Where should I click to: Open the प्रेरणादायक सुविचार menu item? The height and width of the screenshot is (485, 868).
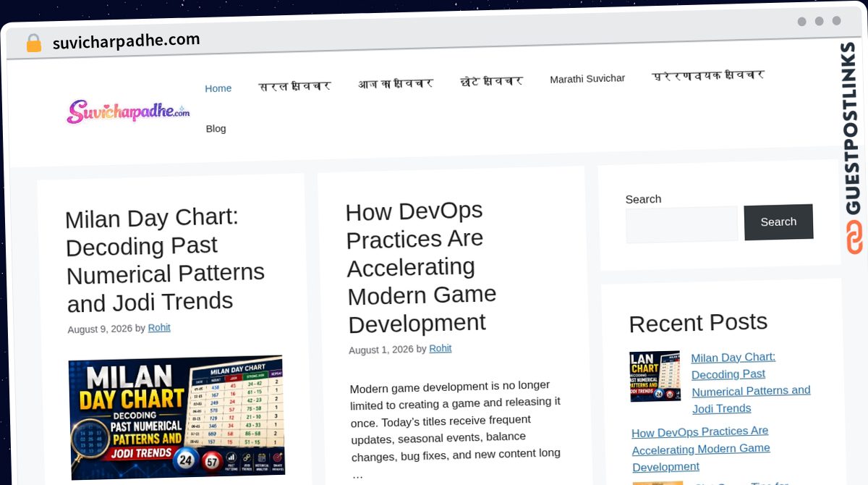coord(708,75)
